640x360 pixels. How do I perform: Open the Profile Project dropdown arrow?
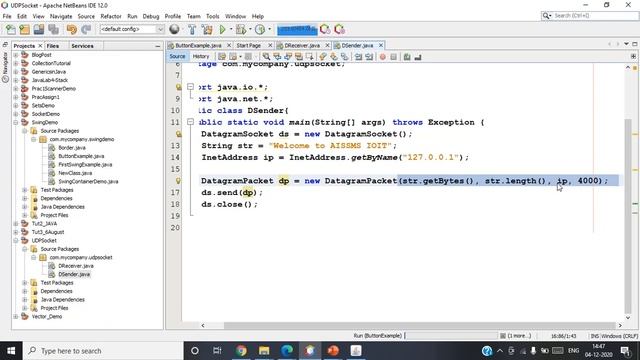[269, 29]
